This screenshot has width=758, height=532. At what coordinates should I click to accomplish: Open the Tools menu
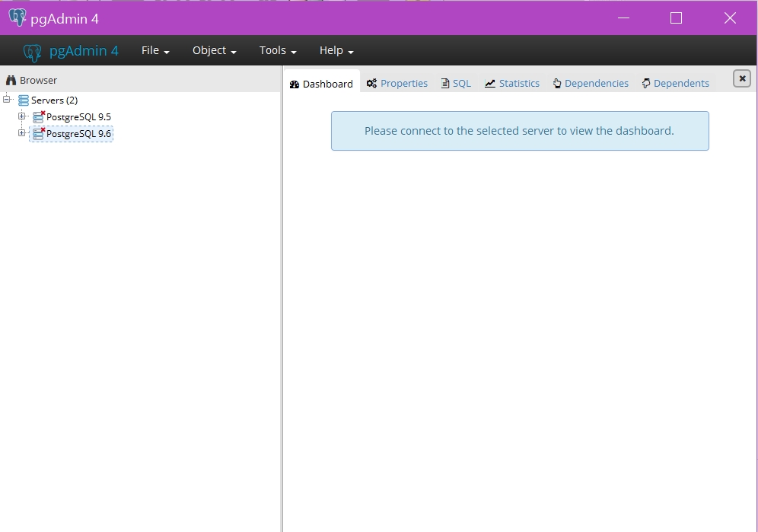278,50
